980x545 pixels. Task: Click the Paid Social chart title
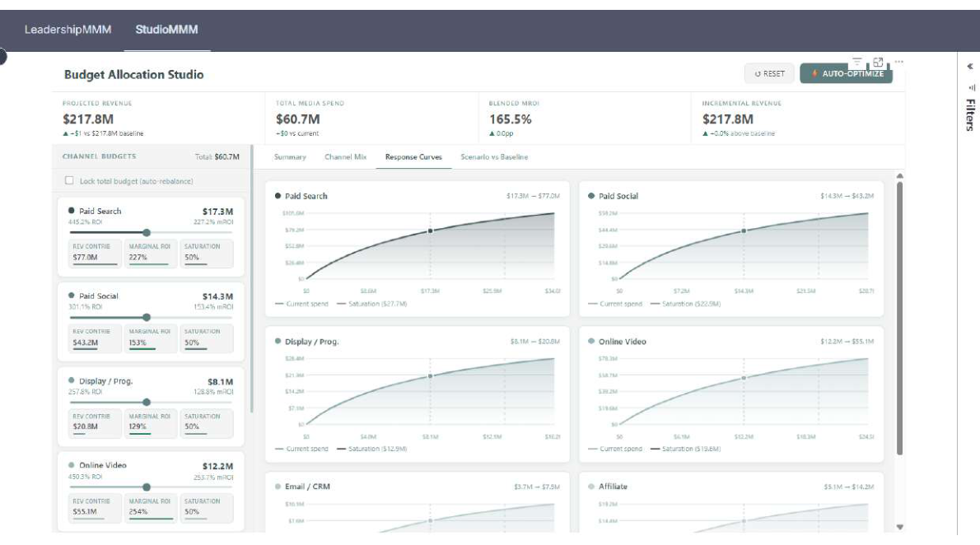[x=618, y=196]
